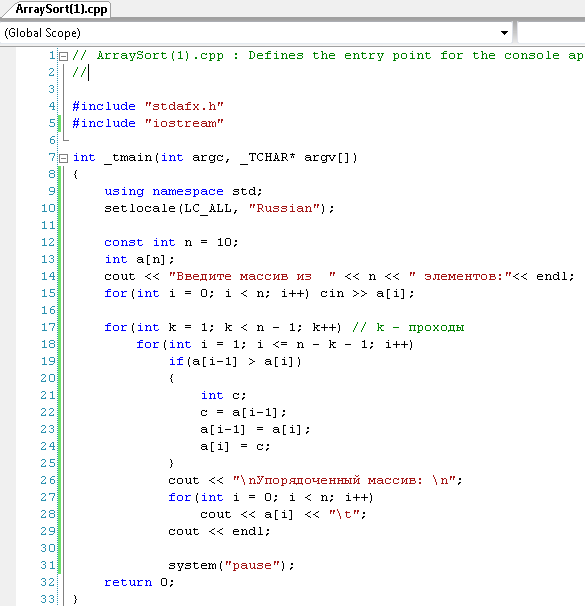The height and width of the screenshot is (606, 585).
Task: Click 'cout << endl;' on line 29
Action: (219, 531)
